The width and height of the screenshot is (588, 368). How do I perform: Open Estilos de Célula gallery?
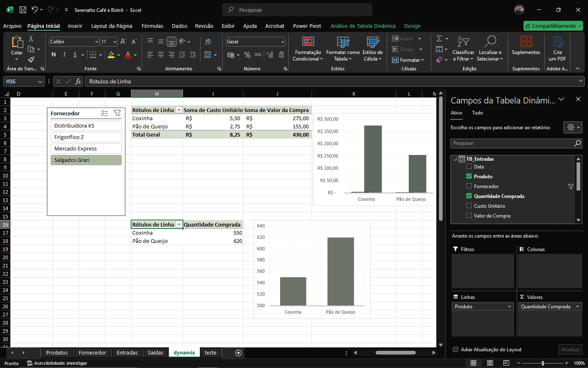pos(372,49)
